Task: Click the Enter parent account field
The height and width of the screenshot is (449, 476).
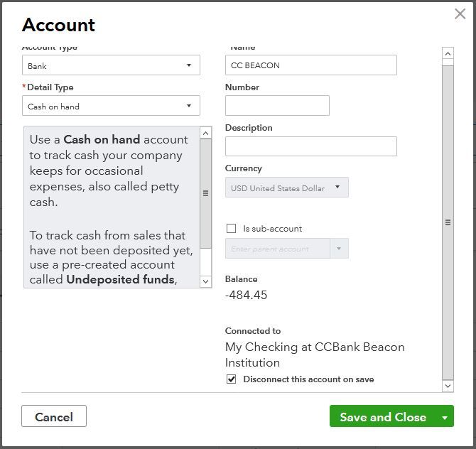Action: (x=277, y=249)
